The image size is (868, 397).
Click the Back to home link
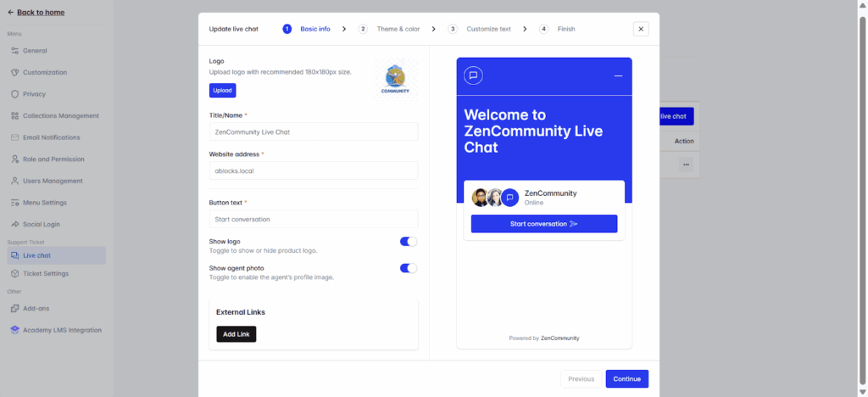pyautogui.click(x=41, y=12)
